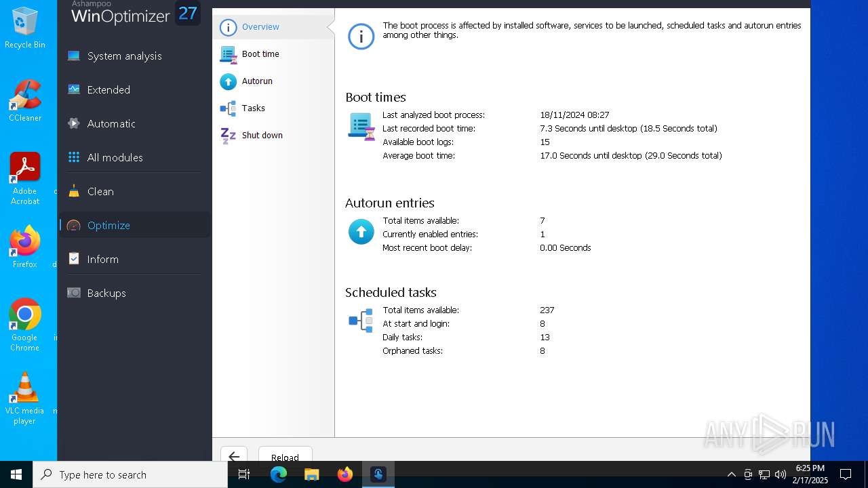Click the back arrow button
868x488 pixels.
click(234, 456)
